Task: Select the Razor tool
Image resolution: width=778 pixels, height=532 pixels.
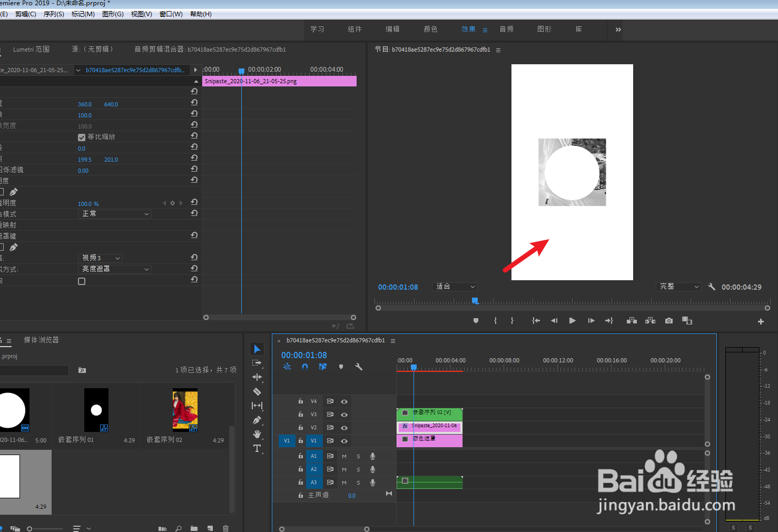Action: [x=257, y=391]
